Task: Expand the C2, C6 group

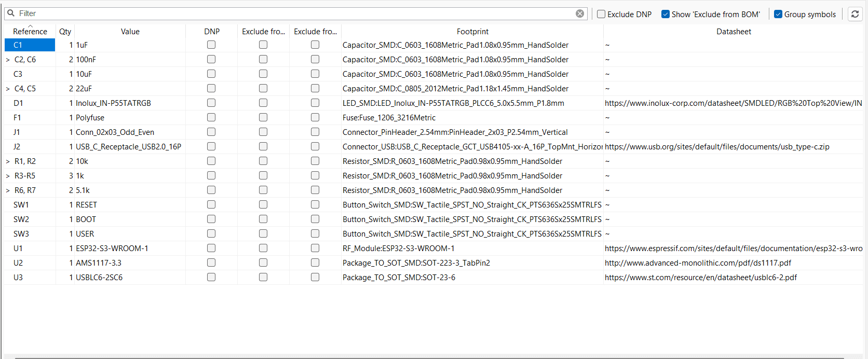Action: pyautogui.click(x=8, y=60)
